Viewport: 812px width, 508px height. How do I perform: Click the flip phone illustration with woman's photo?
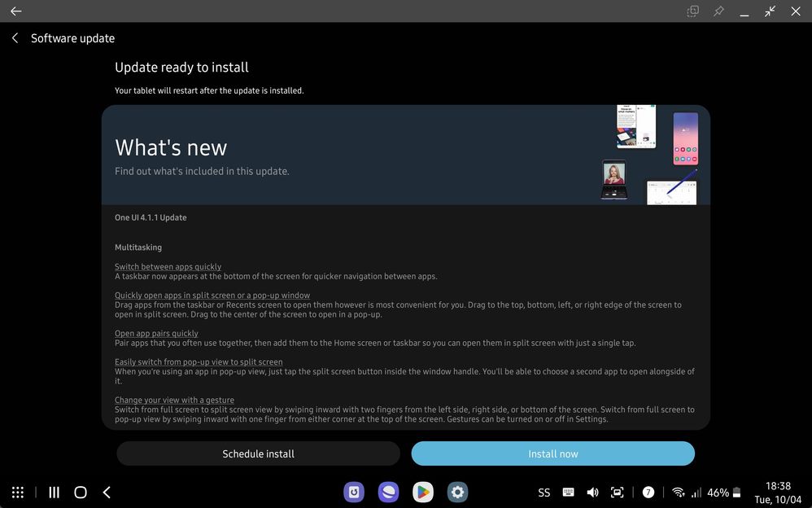coord(614,179)
